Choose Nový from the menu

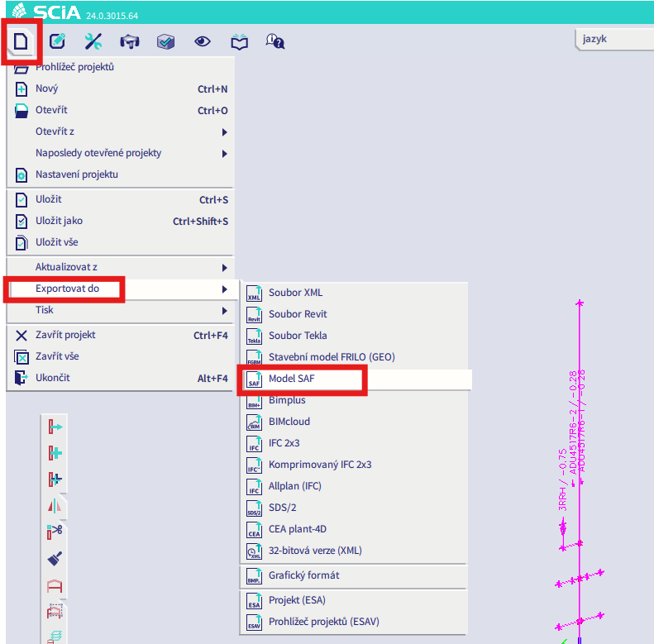coord(121,88)
